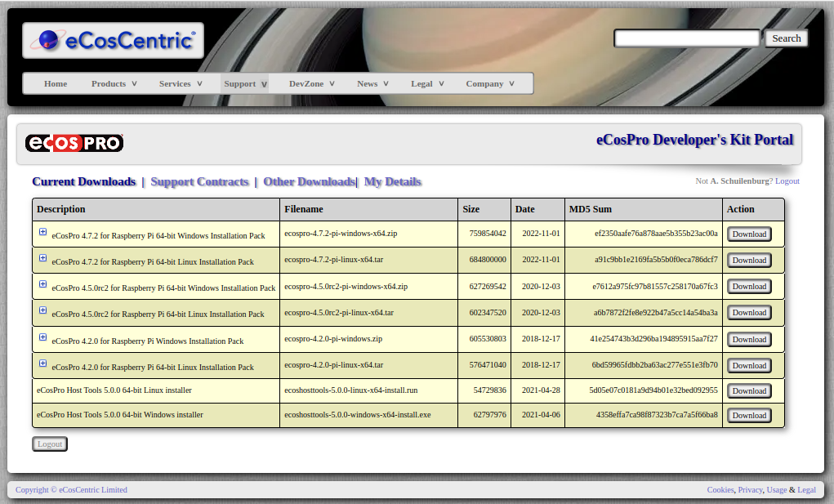This screenshot has height=504, width=834.
Task: Switch to My Details tab
Action: (x=393, y=182)
